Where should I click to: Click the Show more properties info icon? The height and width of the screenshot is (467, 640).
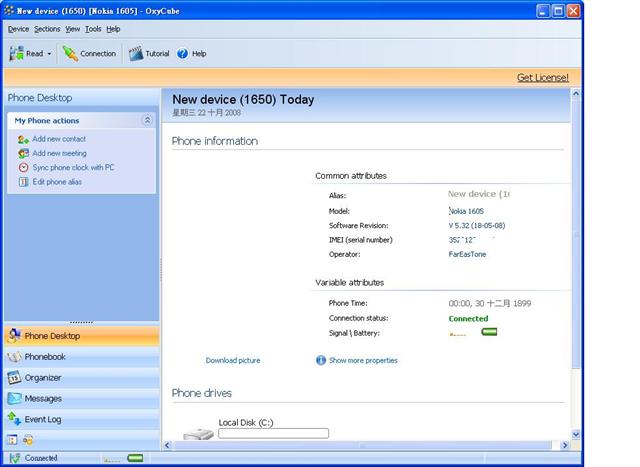tap(321, 360)
